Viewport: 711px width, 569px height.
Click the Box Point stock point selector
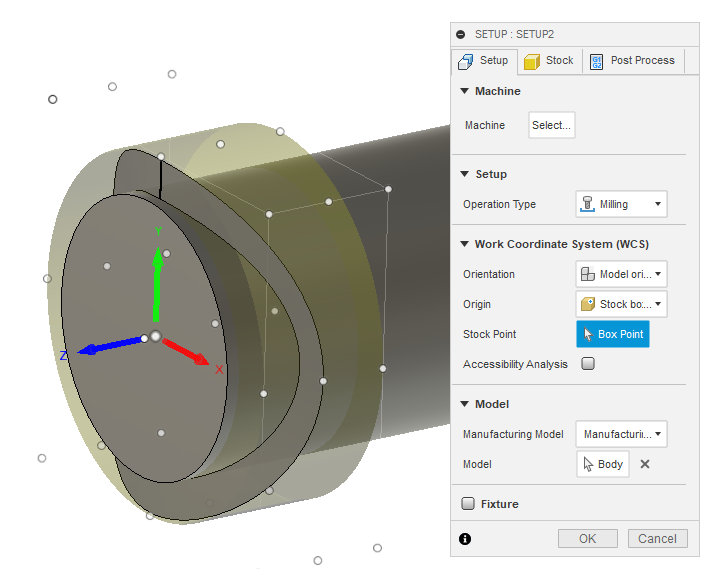613,334
